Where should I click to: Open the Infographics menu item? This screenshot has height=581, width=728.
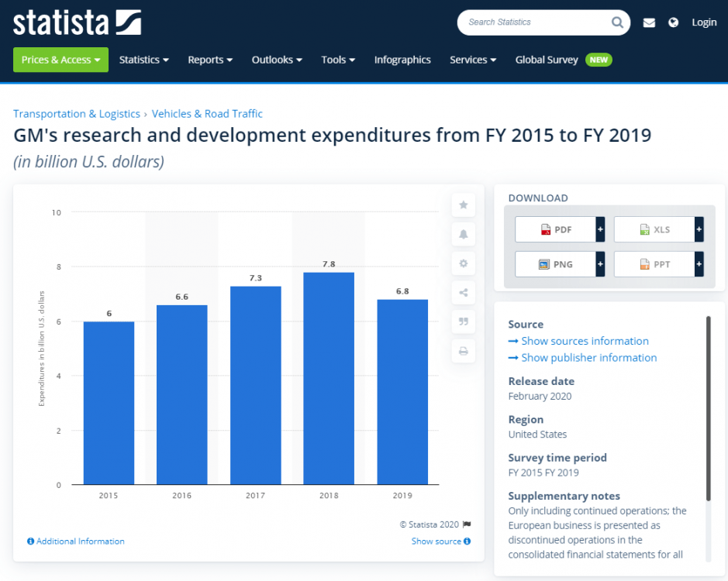click(402, 60)
